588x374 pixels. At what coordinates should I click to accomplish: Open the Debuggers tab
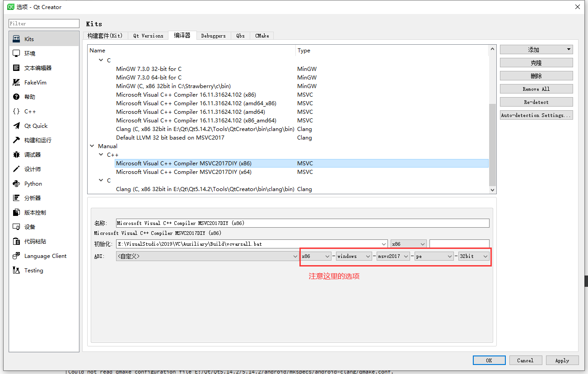coord(213,36)
